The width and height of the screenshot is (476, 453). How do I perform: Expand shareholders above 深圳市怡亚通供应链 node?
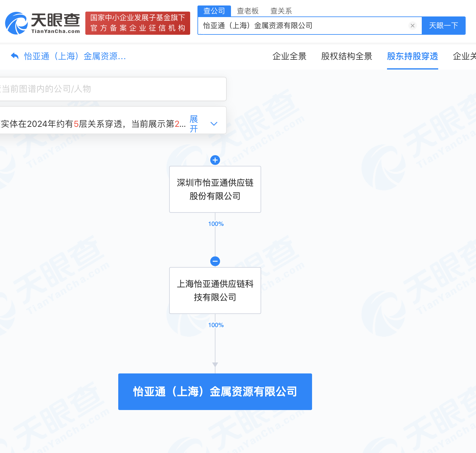click(215, 160)
